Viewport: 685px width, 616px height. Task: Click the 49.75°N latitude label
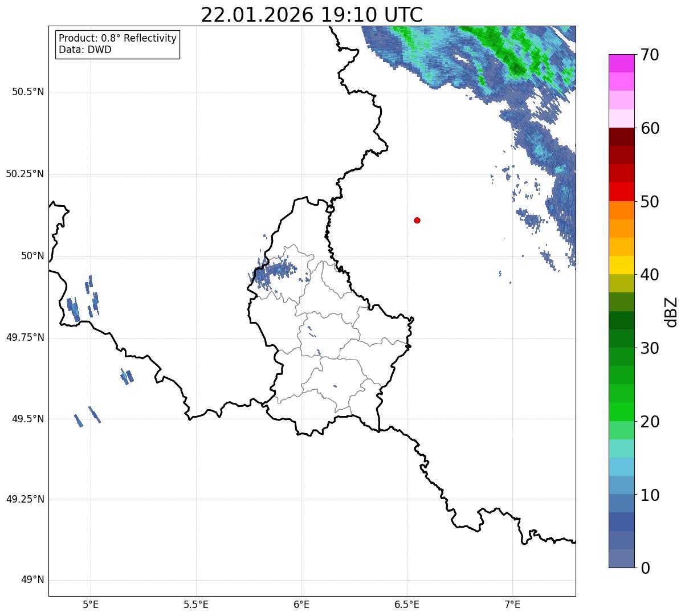25,337
